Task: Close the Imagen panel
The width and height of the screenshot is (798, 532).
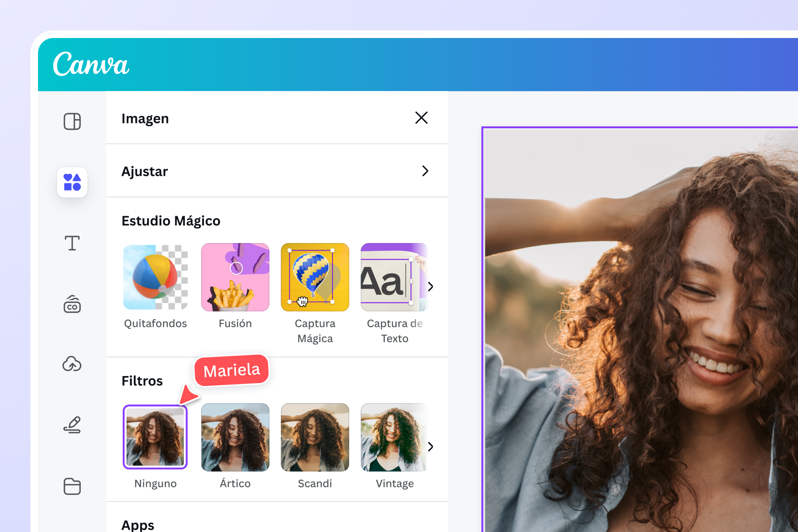Action: pos(421,118)
